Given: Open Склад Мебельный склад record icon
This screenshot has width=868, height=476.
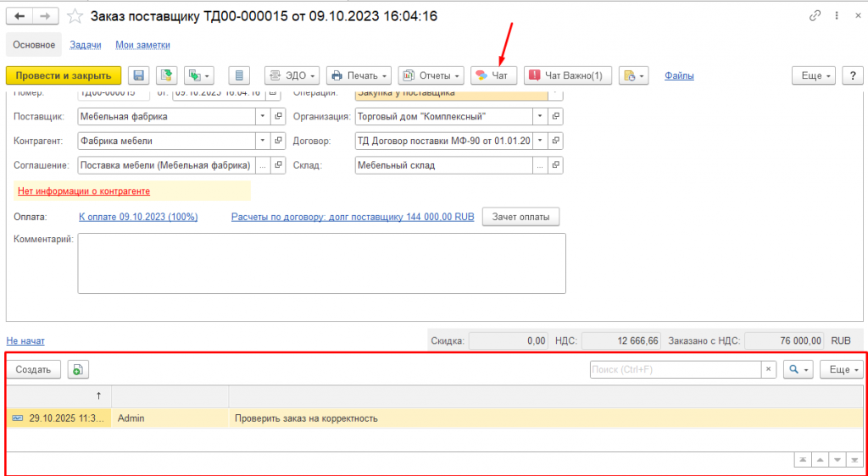Looking at the screenshot, I should point(555,165).
